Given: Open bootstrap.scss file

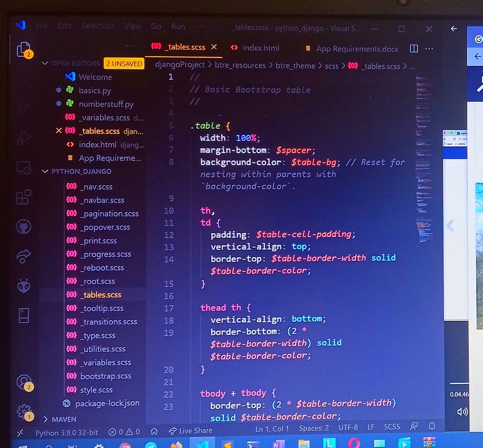Looking at the screenshot, I should point(105,376).
